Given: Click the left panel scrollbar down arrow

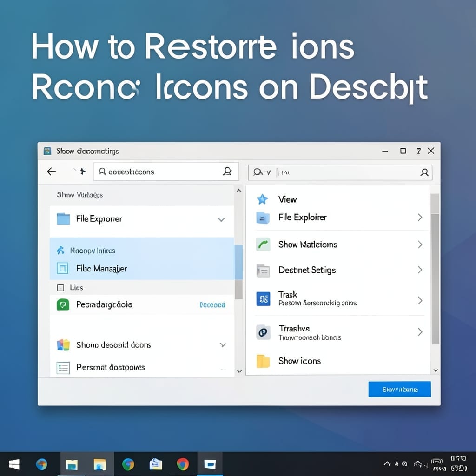Looking at the screenshot, I should [x=239, y=371].
